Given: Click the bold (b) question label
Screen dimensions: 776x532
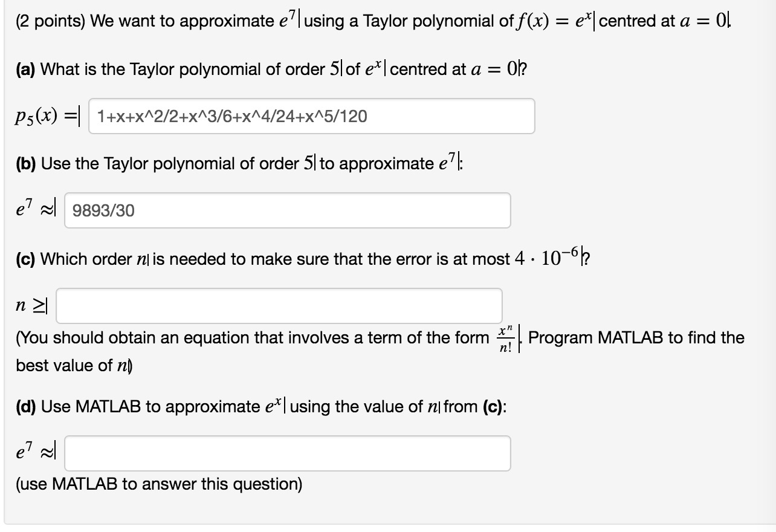Looking at the screenshot, I should point(25,163).
